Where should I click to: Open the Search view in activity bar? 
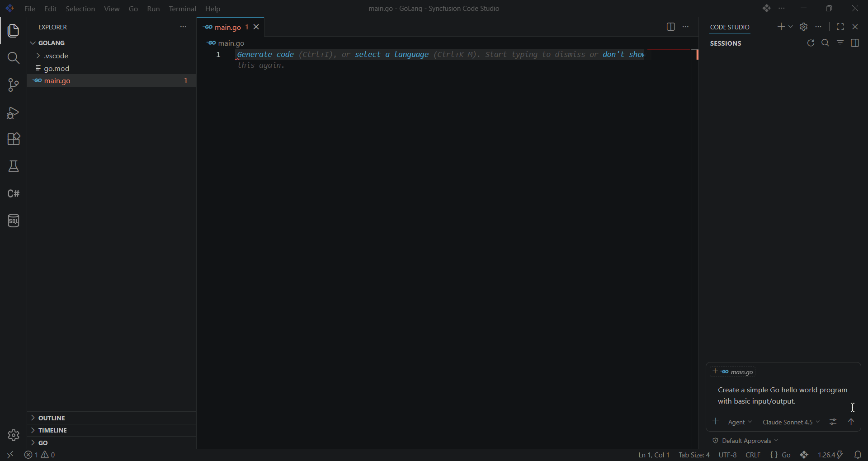point(14,58)
